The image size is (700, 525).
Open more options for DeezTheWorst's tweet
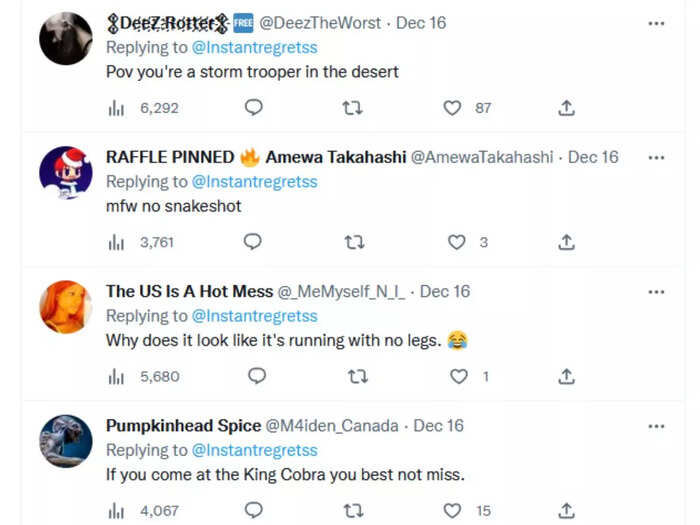coord(656,24)
